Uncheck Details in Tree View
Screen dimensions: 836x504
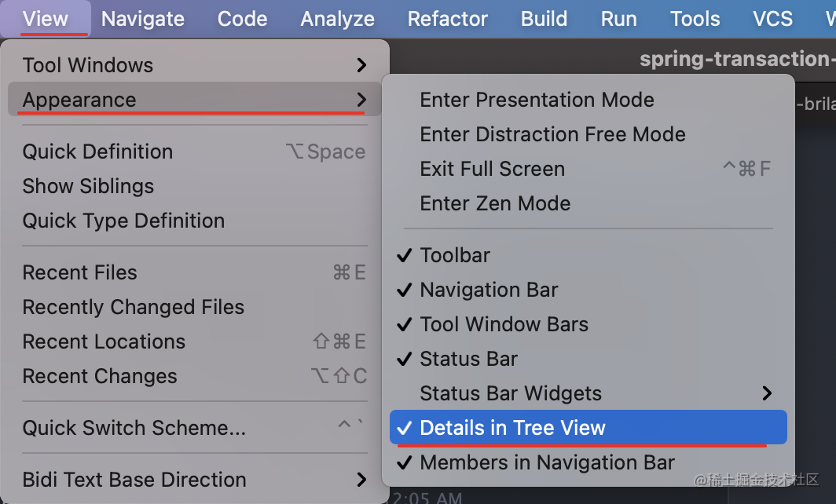pos(512,428)
